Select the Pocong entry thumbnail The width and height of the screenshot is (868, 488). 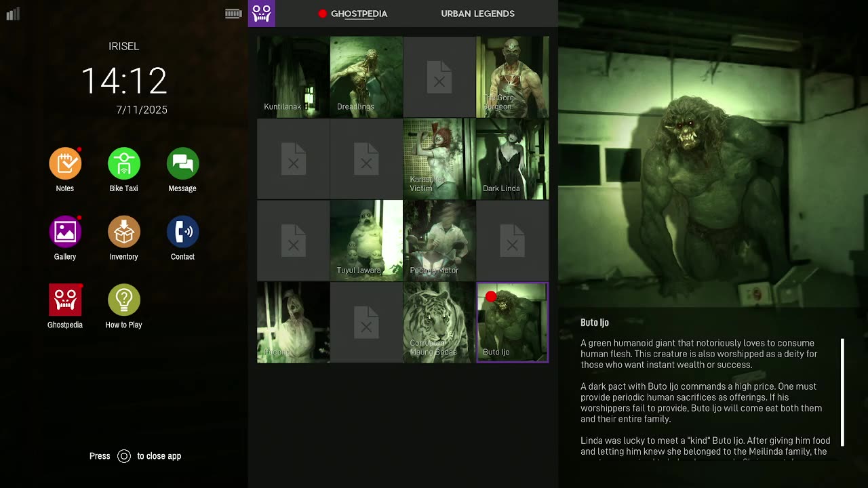coord(294,323)
